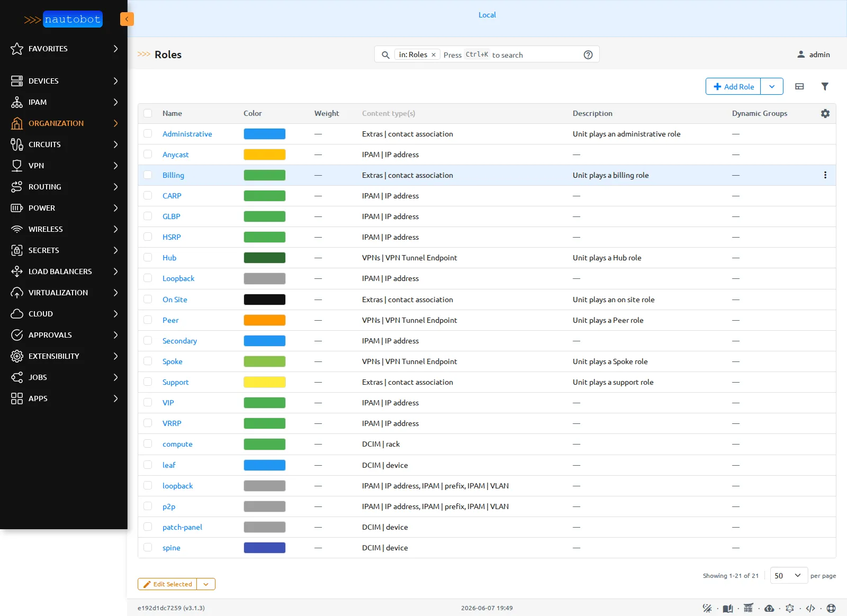Open the Virtualization sidebar menu
This screenshot has width=847, height=616.
(x=64, y=293)
